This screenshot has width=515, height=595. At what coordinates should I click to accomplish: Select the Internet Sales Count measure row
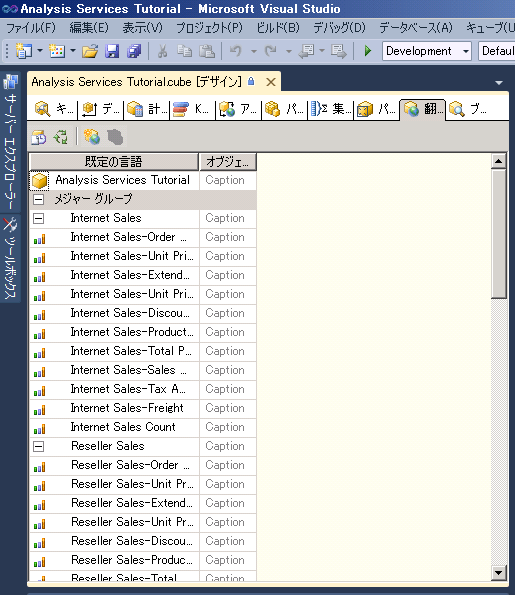point(143,427)
